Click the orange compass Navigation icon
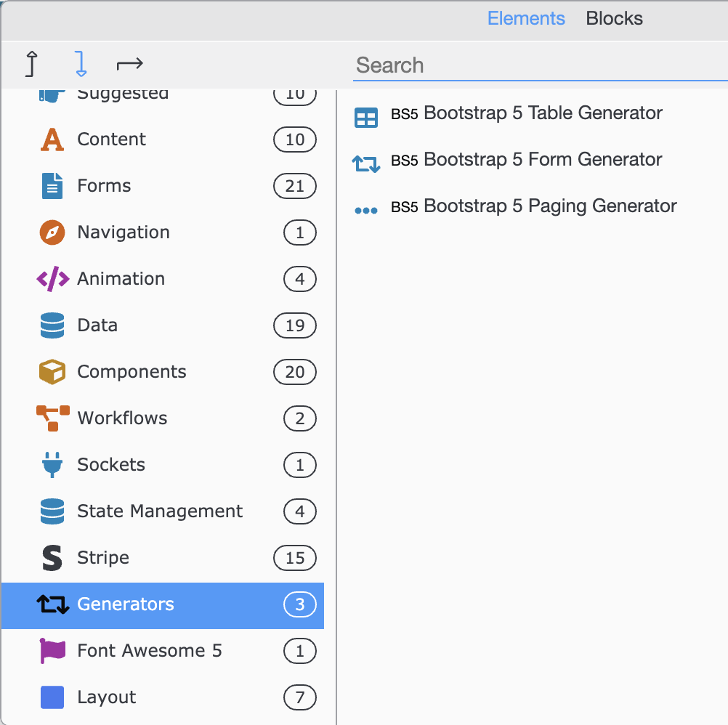Screen dimensions: 728x725 click(x=52, y=232)
